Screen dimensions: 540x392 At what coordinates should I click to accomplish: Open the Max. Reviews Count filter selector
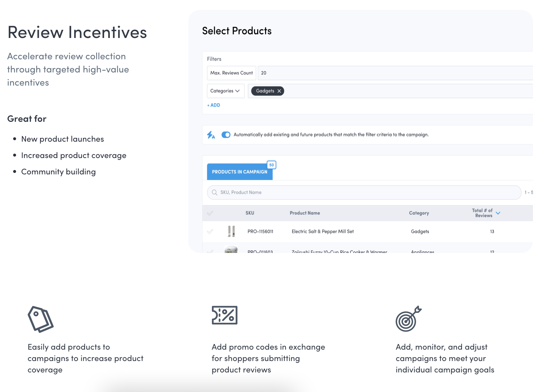click(x=231, y=73)
